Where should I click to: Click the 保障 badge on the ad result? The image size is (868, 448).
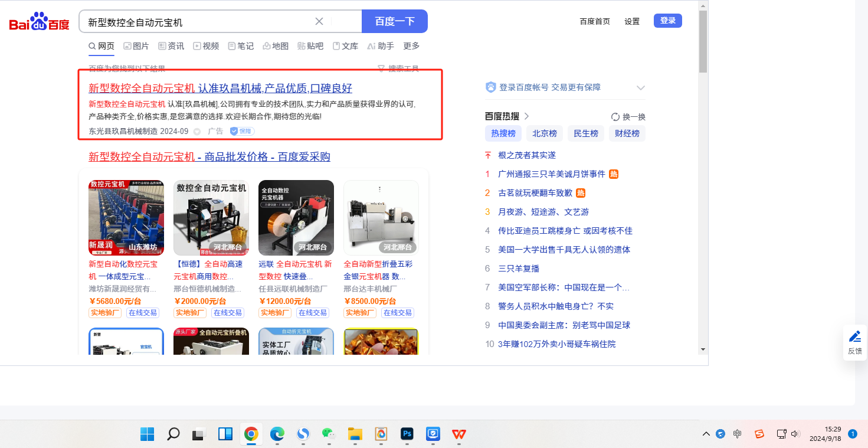pyautogui.click(x=243, y=131)
